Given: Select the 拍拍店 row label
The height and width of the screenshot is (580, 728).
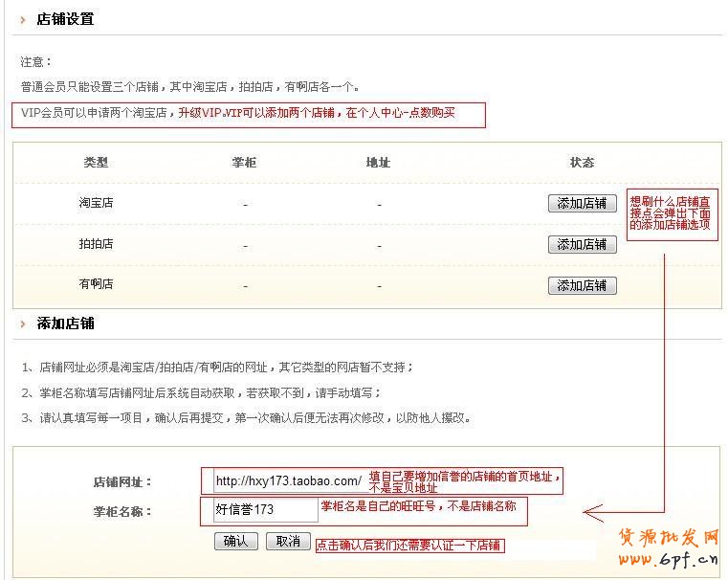Looking at the screenshot, I should 96,244.
